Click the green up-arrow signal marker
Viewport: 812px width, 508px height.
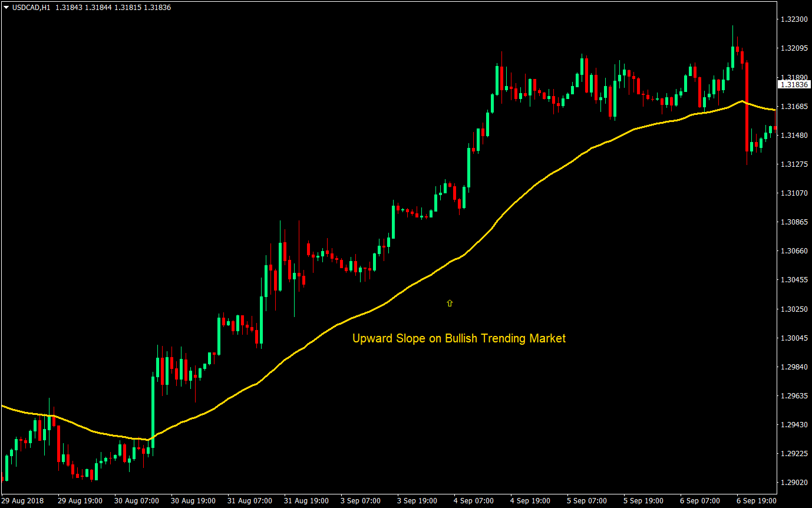tap(450, 302)
